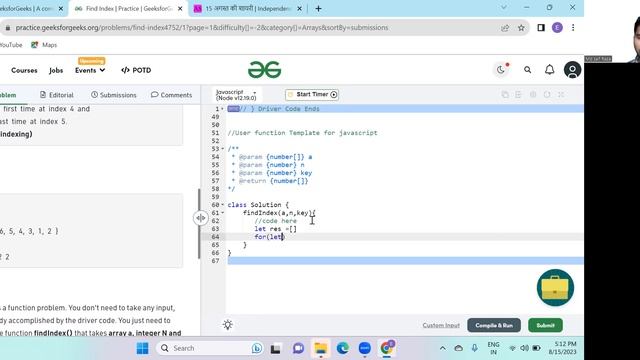Screen dimensions: 640x360
Task: Click the 'let res =[]' code line
Action: (276, 229)
